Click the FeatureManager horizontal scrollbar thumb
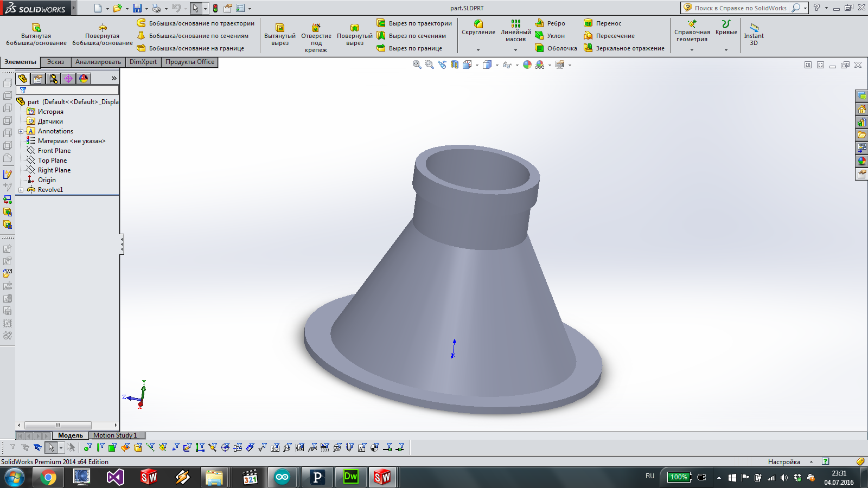 coord(58,425)
